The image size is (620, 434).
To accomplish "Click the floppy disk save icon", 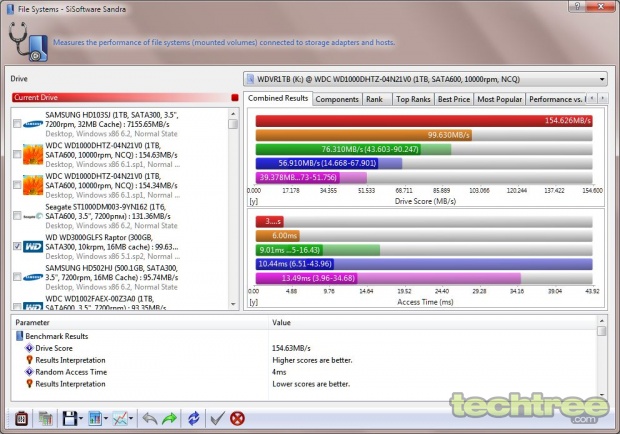I will (x=70, y=419).
